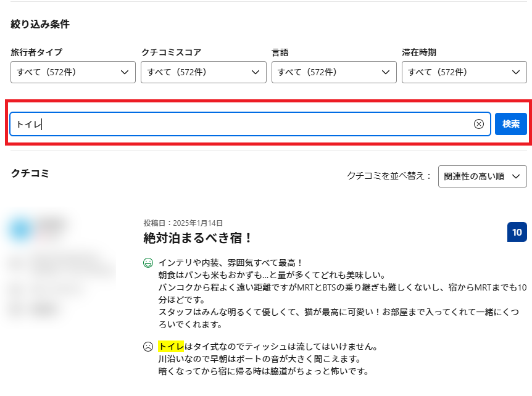Click the review title 絶対泊まるべき宿！
This screenshot has width=532, height=396.
click(197, 238)
